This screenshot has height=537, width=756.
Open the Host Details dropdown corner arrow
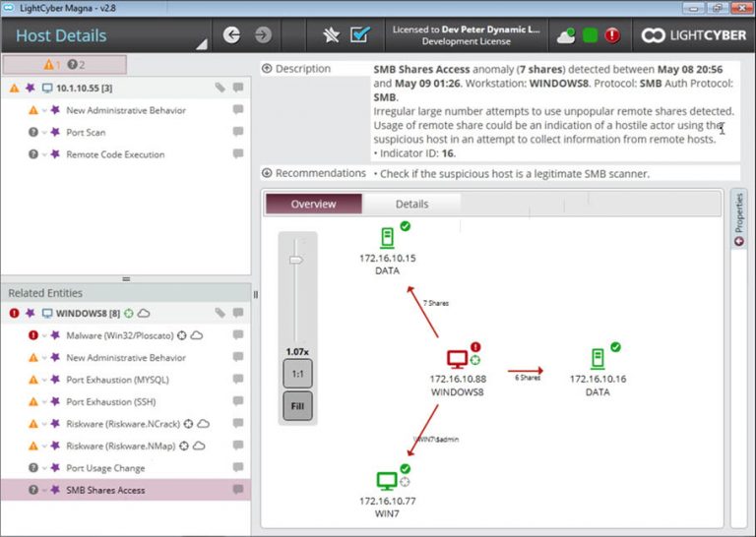pos(202,44)
